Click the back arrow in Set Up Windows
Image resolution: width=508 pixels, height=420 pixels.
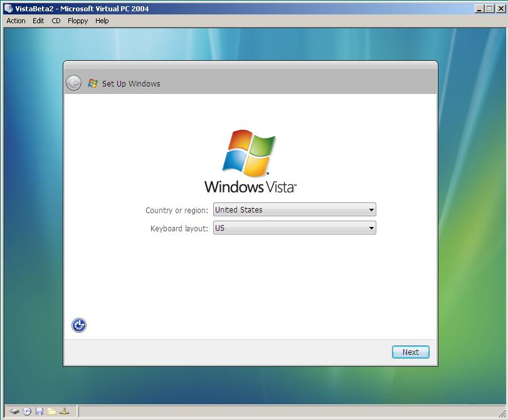click(x=73, y=83)
